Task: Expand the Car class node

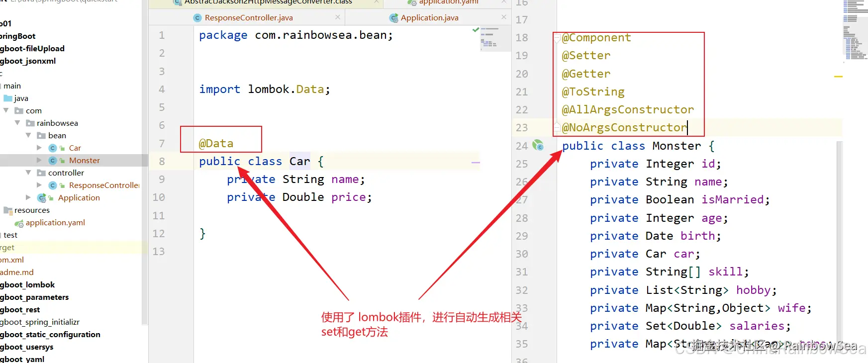Action: coord(39,148)
